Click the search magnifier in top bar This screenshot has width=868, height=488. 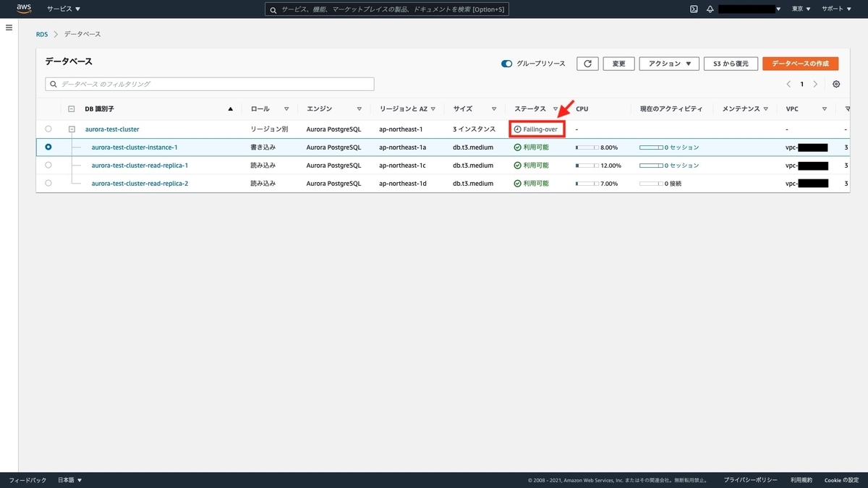click(x=273, y=9)
